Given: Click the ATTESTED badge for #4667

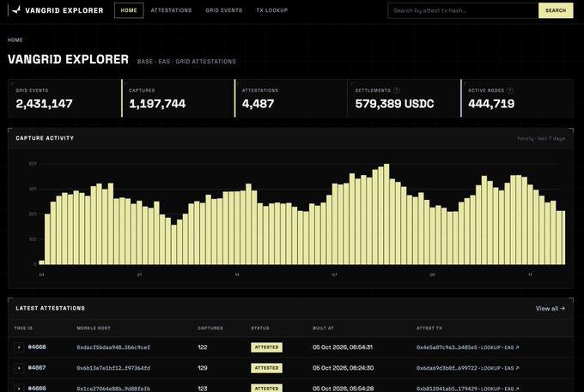Looking at the screenshot, I should click(x=267, y=368).
